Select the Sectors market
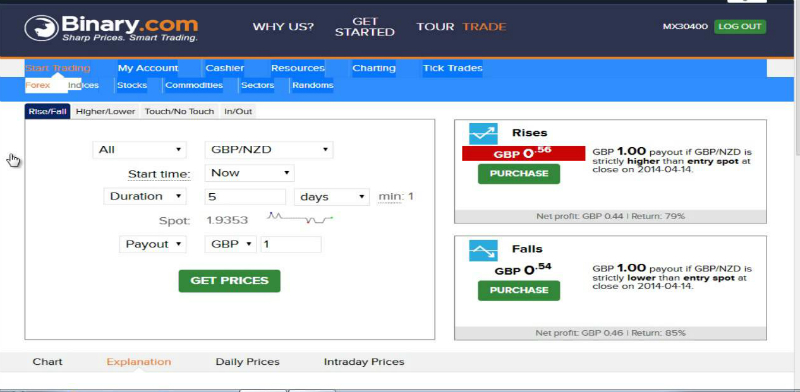Screen dimensions: 800x392 tap(257, 85)
